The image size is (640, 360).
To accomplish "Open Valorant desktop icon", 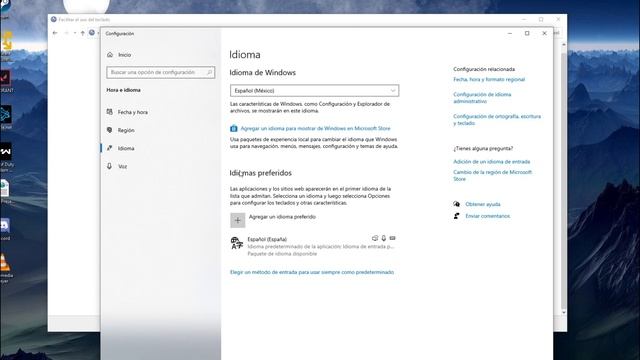I will [x=6, y=81].
